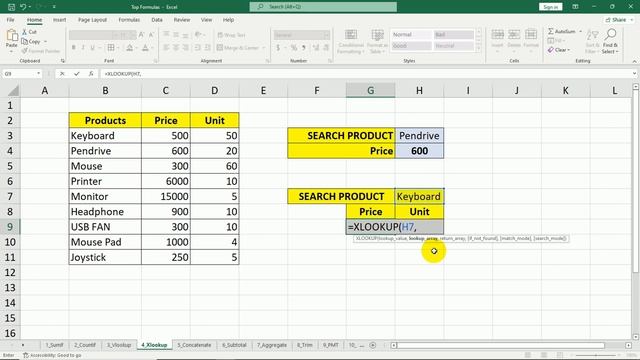Image resolution: width=640 pixels, height=360 pixels.
Task: Select the cell containing Pendrive in column B
Action: (105, 151)
